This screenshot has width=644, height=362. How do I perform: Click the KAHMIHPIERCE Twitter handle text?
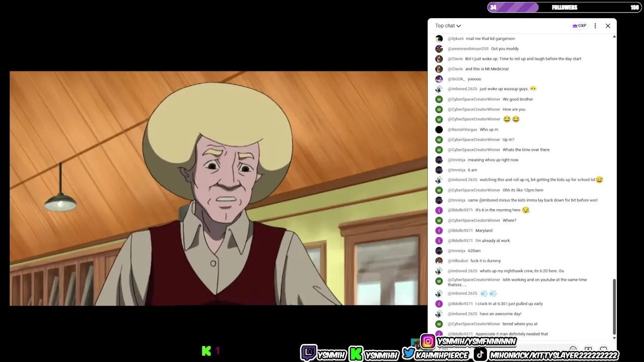[442, 355]
